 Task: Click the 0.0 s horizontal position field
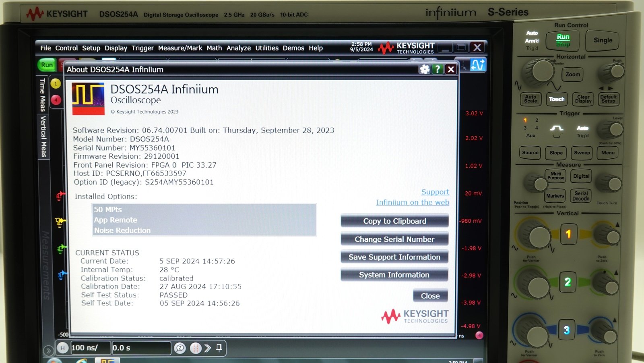point(141,348)
